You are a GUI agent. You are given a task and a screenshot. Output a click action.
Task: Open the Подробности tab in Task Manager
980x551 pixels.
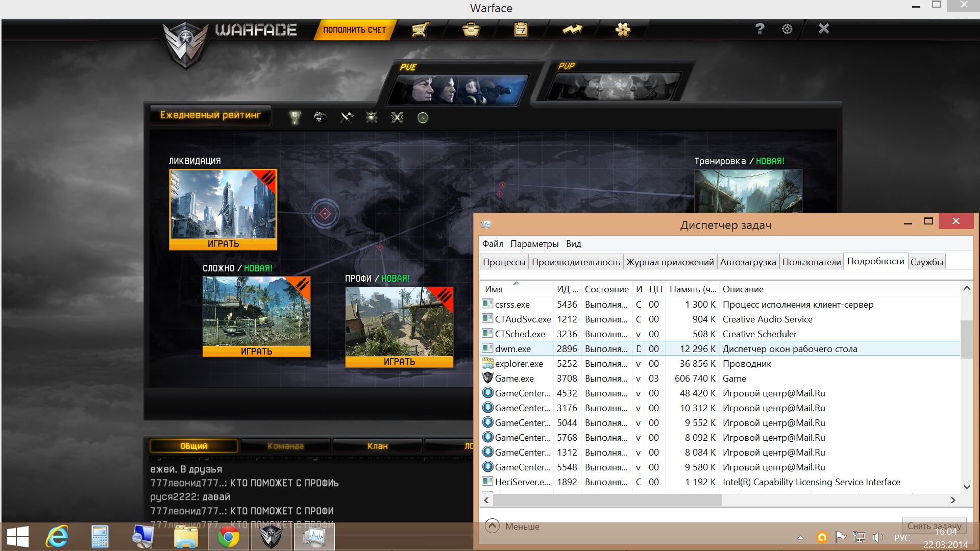pyautogui.click(x=875, y=261)
